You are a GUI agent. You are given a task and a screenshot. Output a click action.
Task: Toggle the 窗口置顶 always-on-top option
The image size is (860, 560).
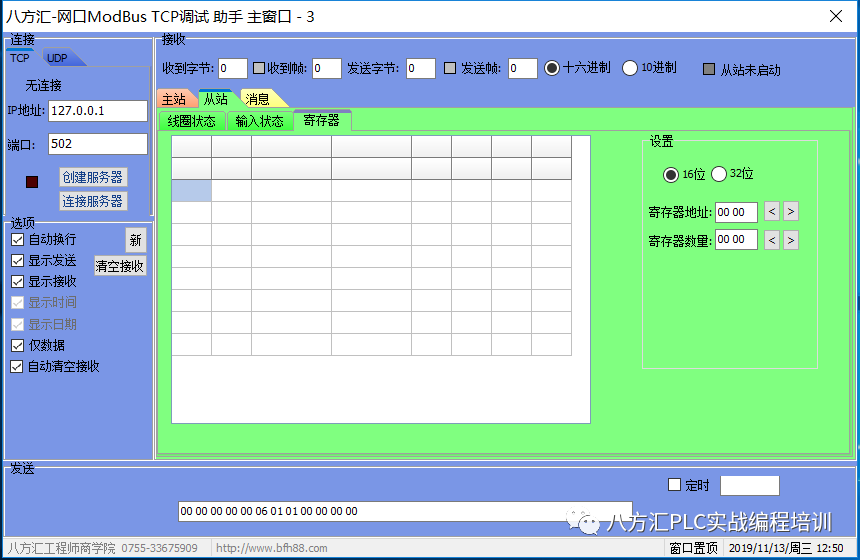pos(693,549)
